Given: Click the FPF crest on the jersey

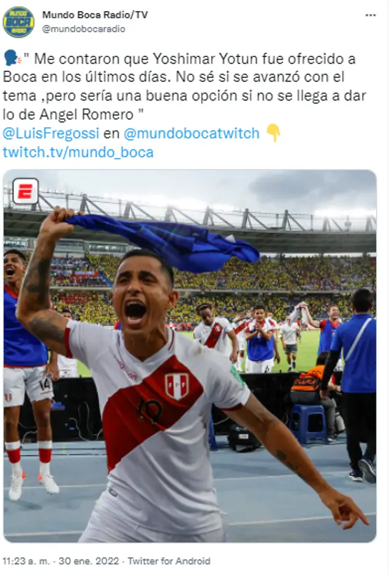Looking at the screenshot, I should click(x=177, y=386).
